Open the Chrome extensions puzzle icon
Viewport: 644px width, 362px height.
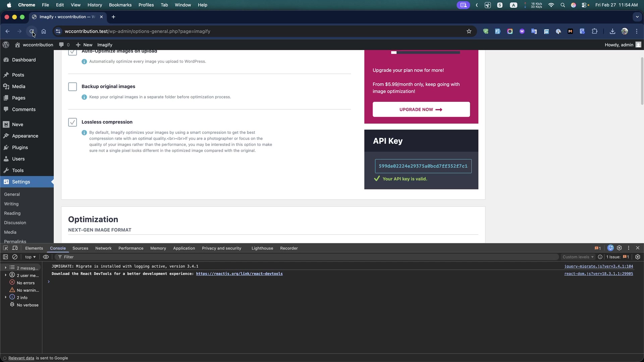594,31
